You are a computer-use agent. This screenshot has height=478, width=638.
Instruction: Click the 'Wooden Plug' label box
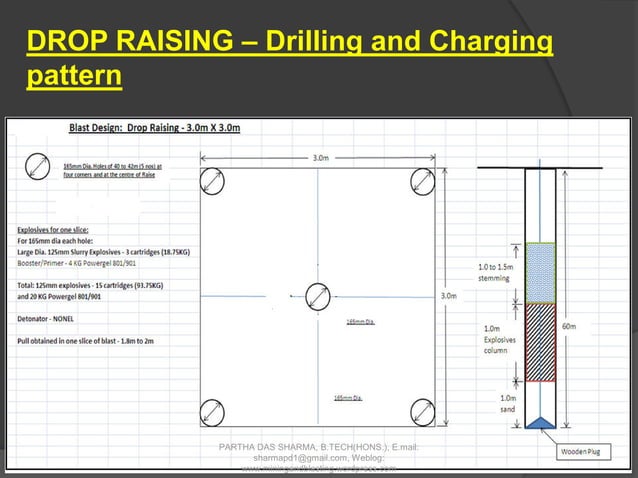click(583, 452)
